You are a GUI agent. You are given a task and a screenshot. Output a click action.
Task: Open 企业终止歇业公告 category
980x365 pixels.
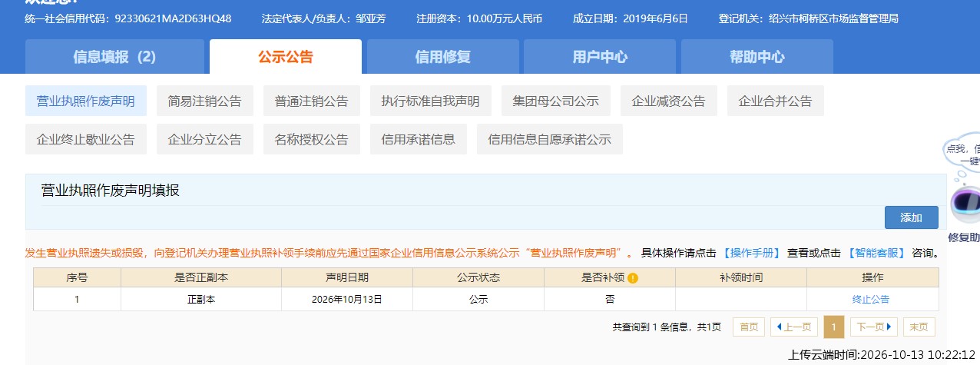coord(86,139)
